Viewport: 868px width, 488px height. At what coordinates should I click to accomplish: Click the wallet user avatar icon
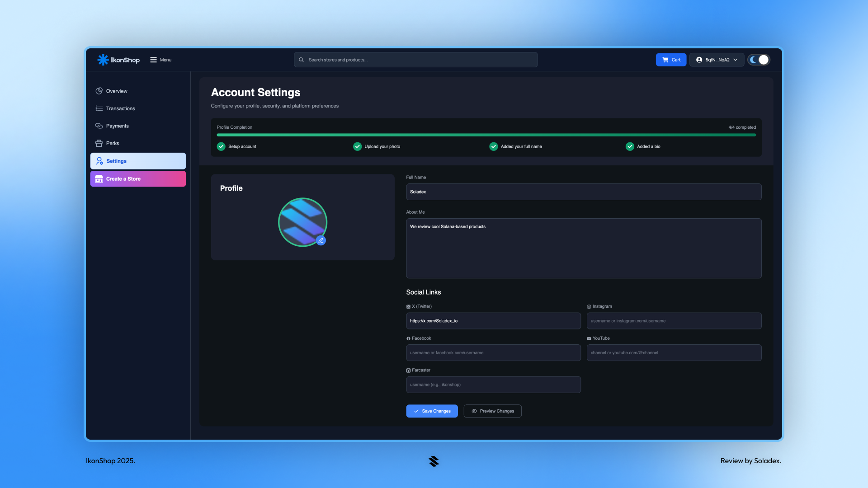coord(699,60)
